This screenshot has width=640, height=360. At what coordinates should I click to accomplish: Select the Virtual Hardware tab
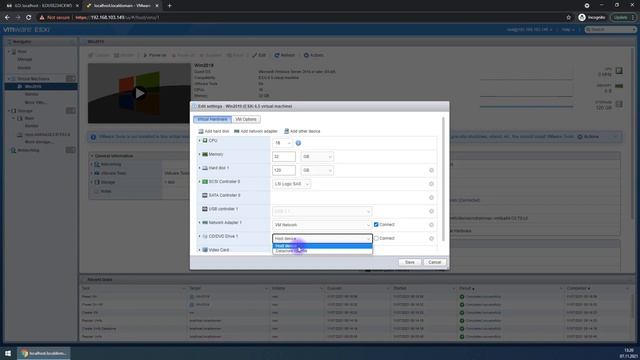[212, 119]
